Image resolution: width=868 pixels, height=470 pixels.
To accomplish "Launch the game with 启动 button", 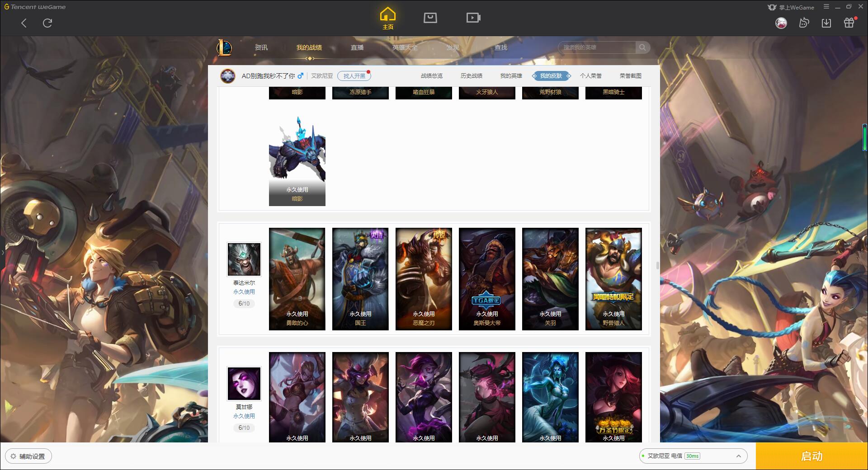I will coord(811,456).
